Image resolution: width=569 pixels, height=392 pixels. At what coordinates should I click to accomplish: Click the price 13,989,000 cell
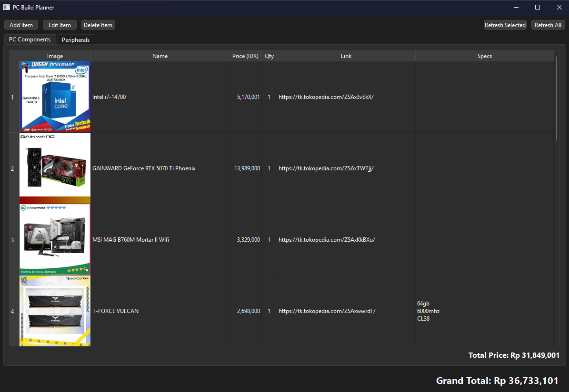(x=245, y=168)
